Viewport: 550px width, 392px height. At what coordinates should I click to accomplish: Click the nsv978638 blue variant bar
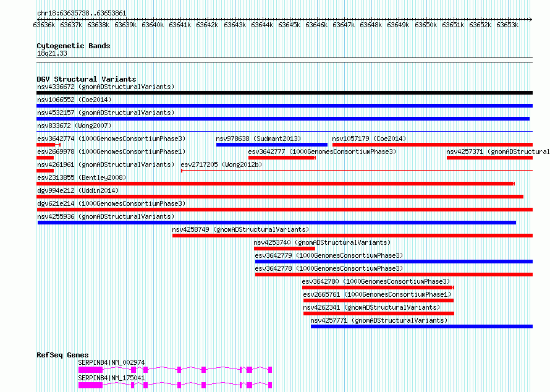click(x=272, y=145)
